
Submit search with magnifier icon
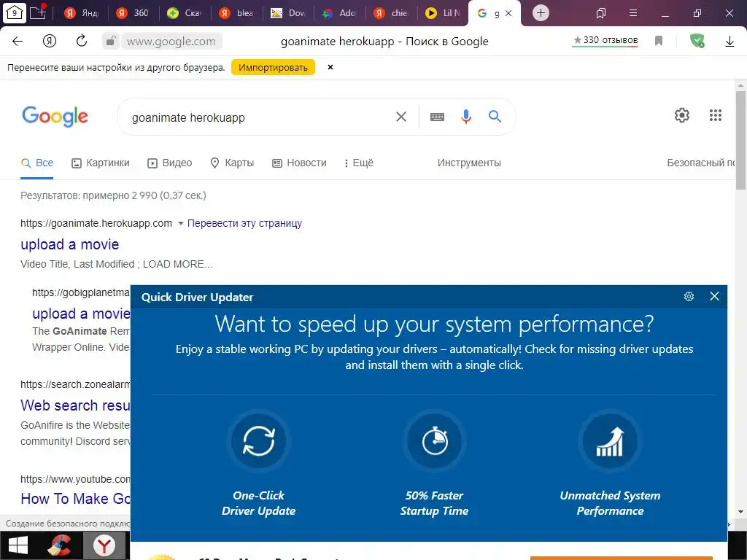(x=495, y=116)
